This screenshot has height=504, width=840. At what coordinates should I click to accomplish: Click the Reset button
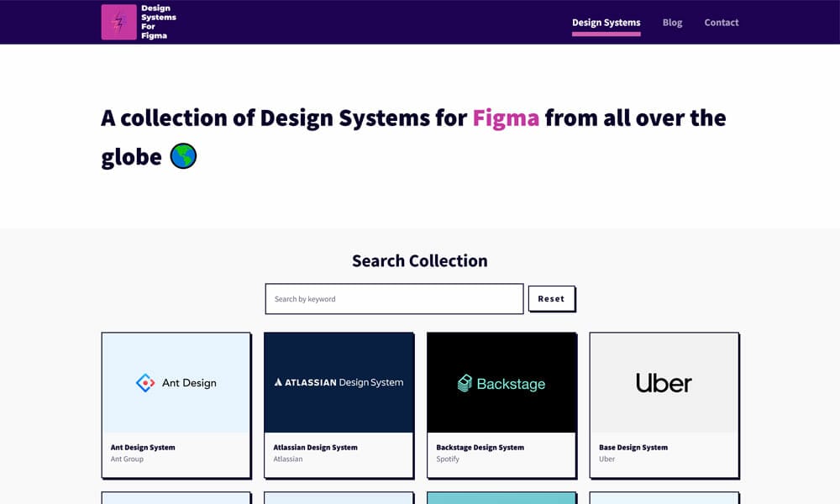tap(551, 299)
